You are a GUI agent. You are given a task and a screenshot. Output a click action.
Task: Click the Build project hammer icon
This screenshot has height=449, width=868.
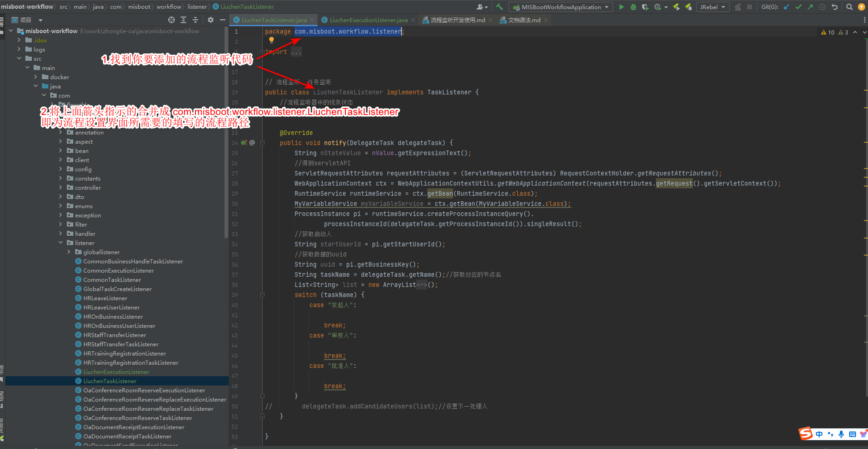click(x=499, y=7)
